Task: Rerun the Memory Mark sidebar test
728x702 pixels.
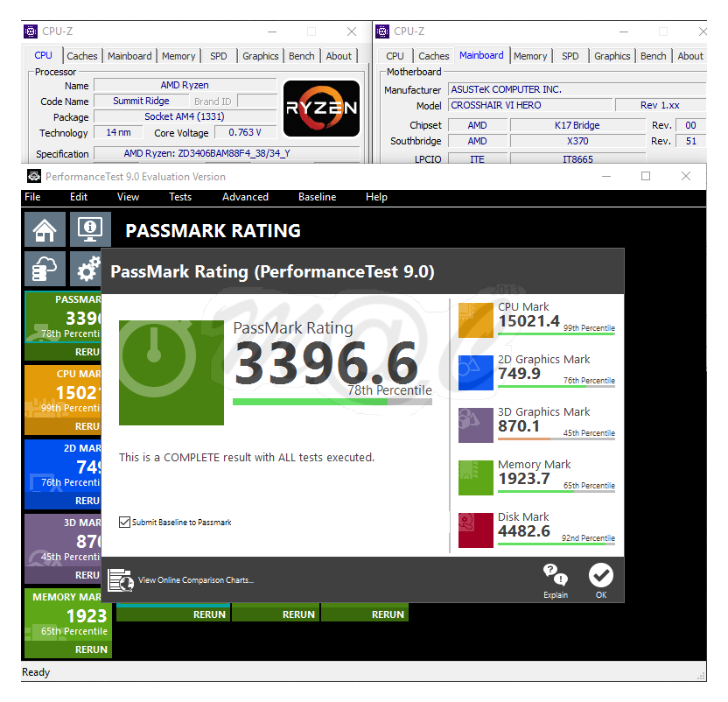Action: click(67, 649)
